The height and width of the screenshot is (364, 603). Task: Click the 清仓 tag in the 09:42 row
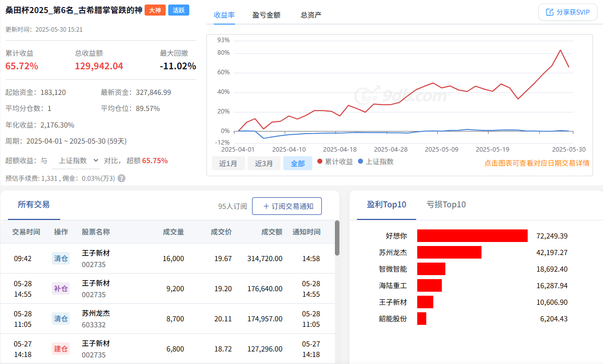pos(61,259)
